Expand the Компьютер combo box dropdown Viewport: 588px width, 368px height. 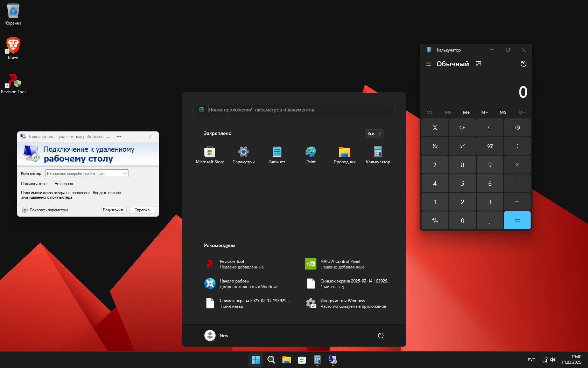pos(125,173)
